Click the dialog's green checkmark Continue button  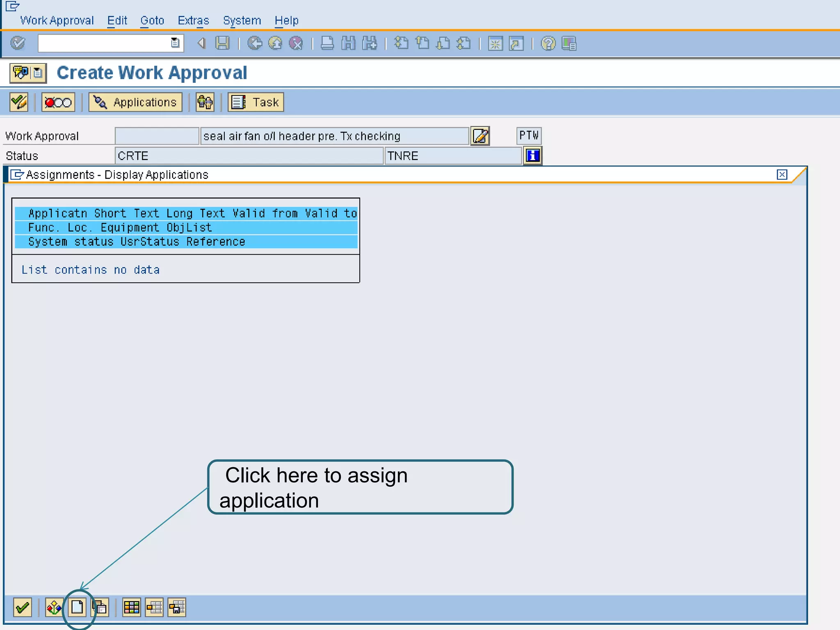pyautogui.click(x=23, y=607)
